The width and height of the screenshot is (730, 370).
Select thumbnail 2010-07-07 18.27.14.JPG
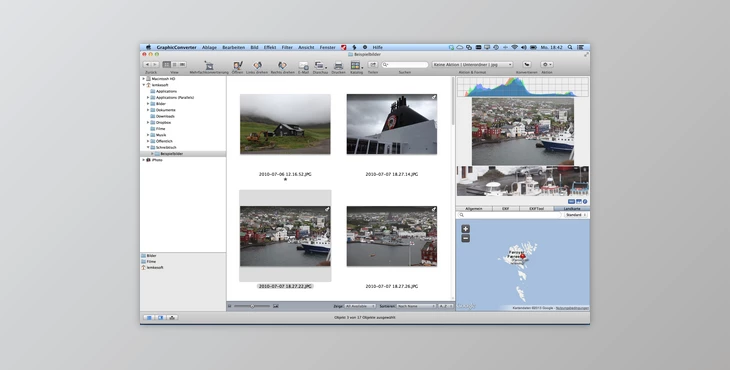pyautogui.click(x=392, y=124)
